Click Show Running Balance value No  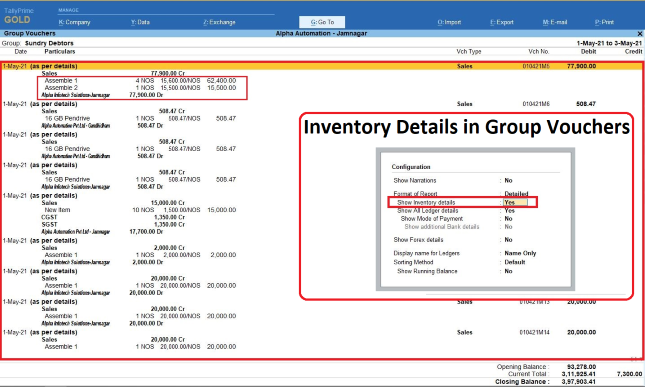click(x=508, y=271)
